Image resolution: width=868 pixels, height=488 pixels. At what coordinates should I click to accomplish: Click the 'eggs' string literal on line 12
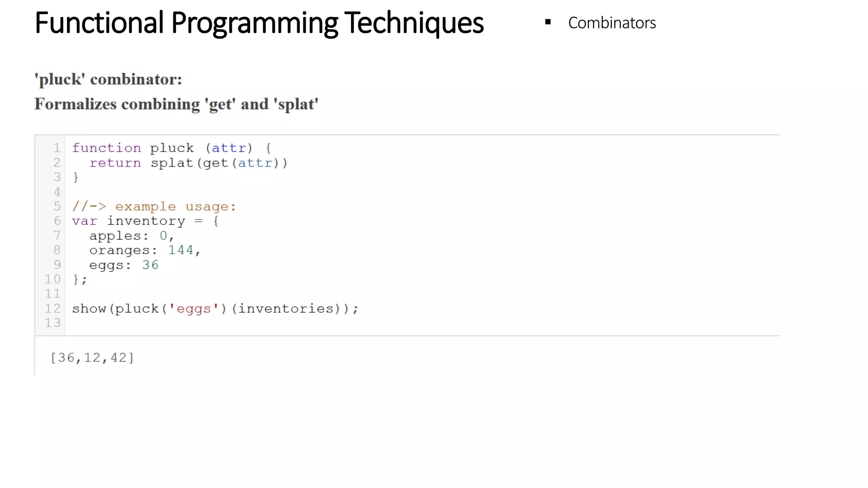194,309
